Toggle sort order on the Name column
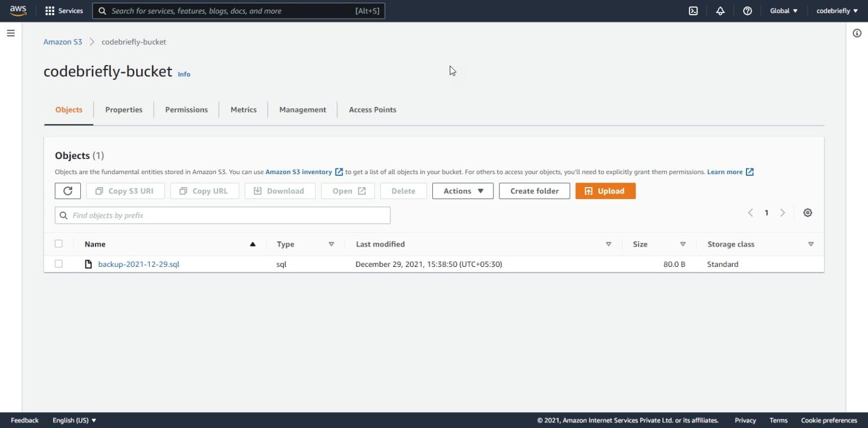The height and width of the screenshot is (428, 868). point(253,244)
